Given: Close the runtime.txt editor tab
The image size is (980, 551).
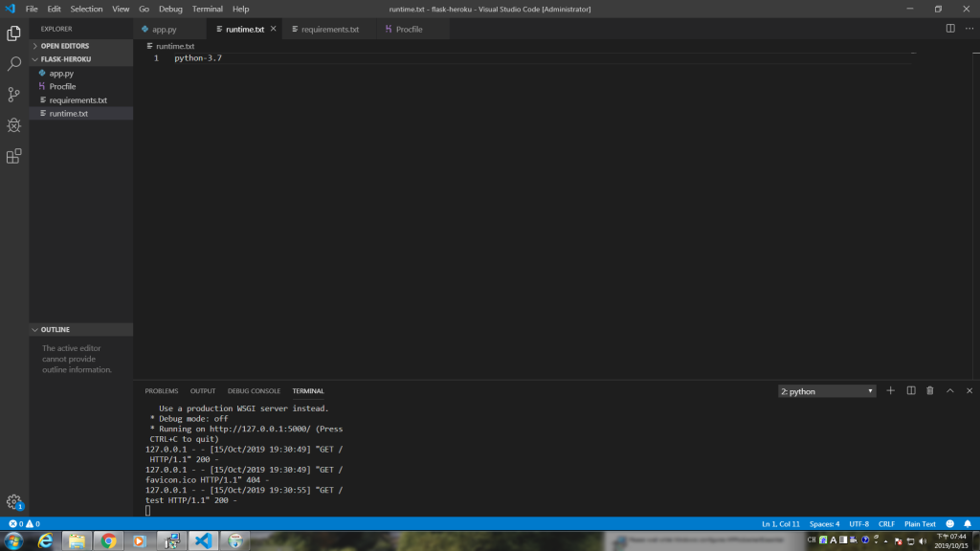Looking at the screenshot, I should tap(273, 29).
